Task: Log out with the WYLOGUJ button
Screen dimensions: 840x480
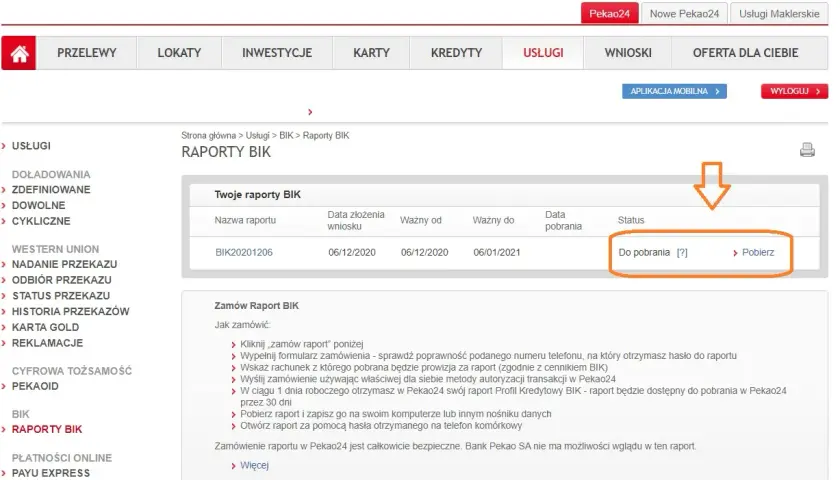Action: [794, 91]
